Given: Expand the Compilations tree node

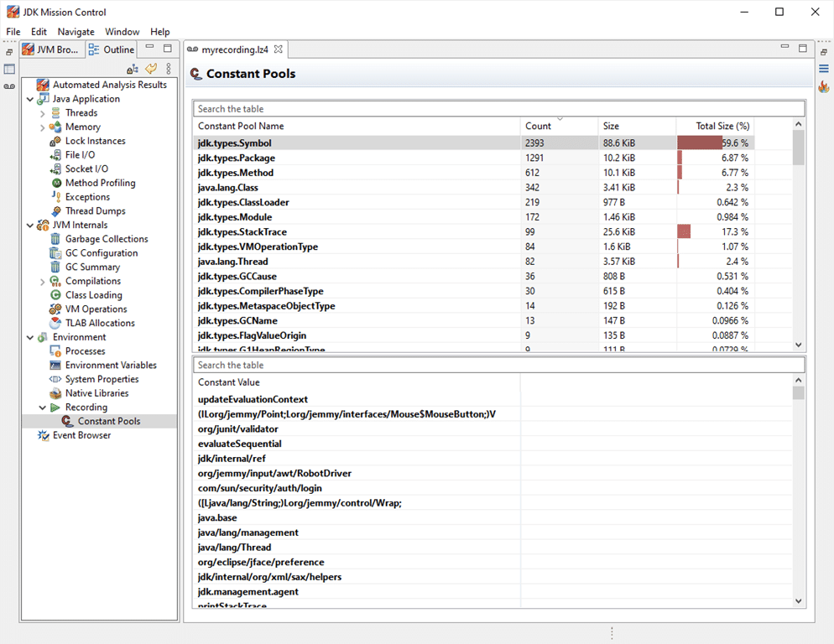Looking at the screenshot, I should tap(43, 281).
